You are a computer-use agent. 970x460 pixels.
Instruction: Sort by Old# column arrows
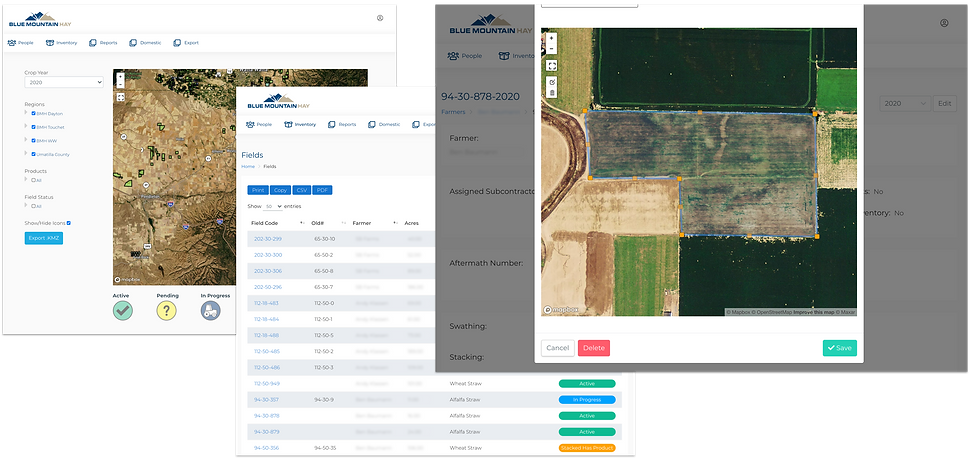[343, 223]
